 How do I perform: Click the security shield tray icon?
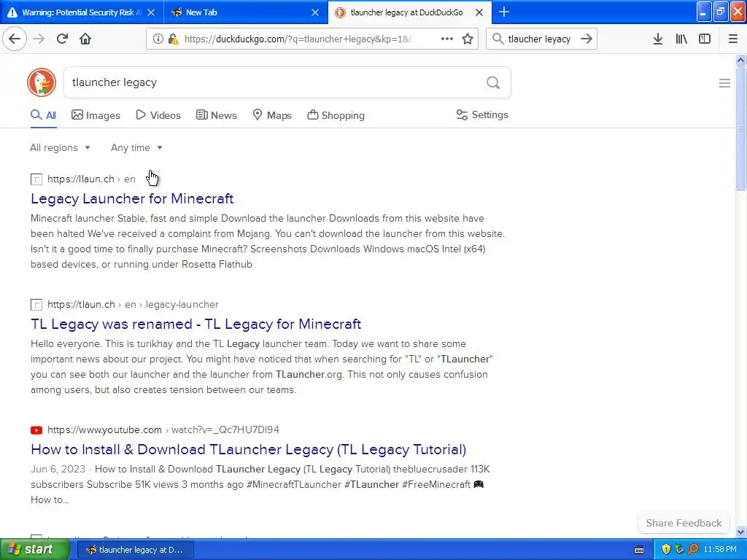tap(666, 549)
